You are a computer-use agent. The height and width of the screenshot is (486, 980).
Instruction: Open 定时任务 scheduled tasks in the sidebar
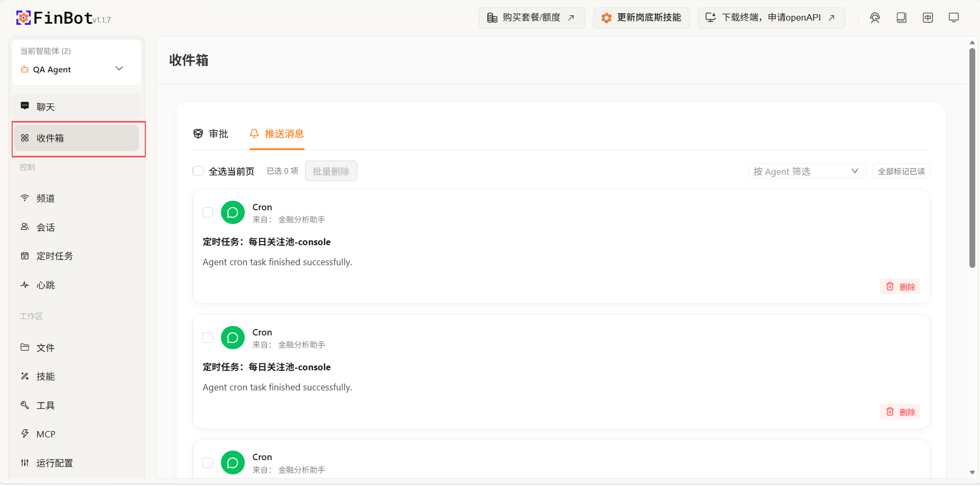(77, 256)
